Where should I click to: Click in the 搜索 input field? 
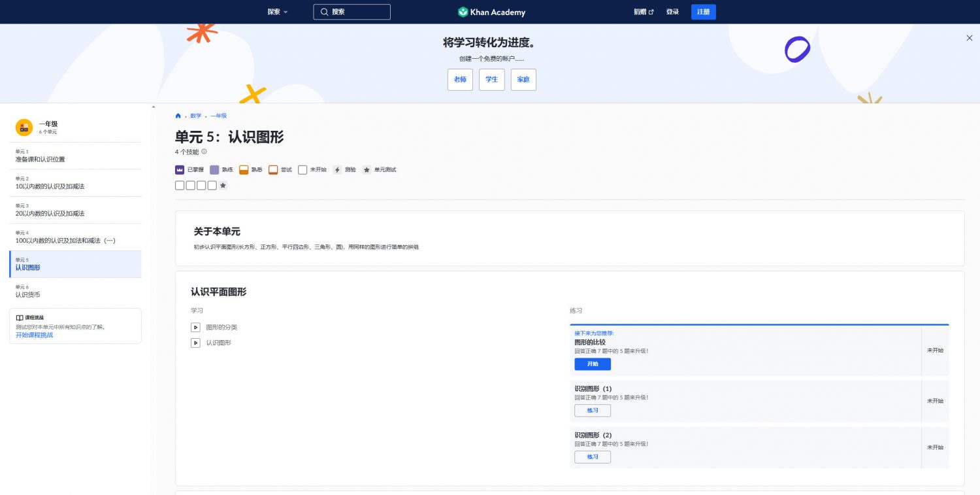(352, 12)
